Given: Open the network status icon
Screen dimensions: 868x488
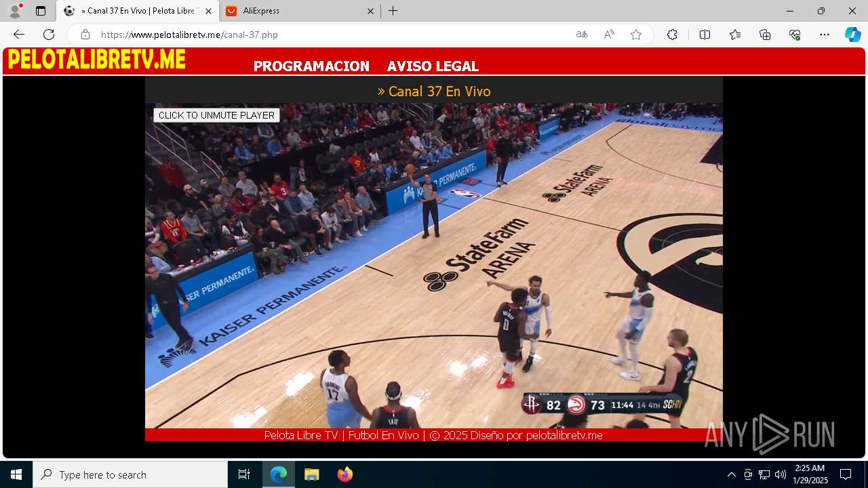Looking at the screenshot, I should 764,474.
